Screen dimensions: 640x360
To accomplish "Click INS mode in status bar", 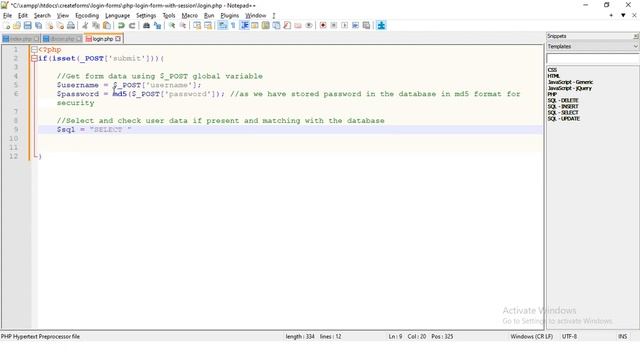I will [622, 337].
